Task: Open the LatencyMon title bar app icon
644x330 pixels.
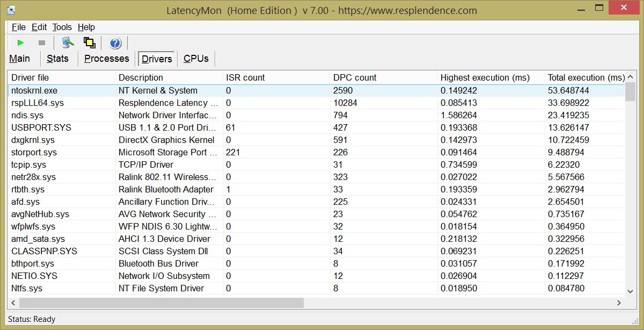Action: [11, 10]
